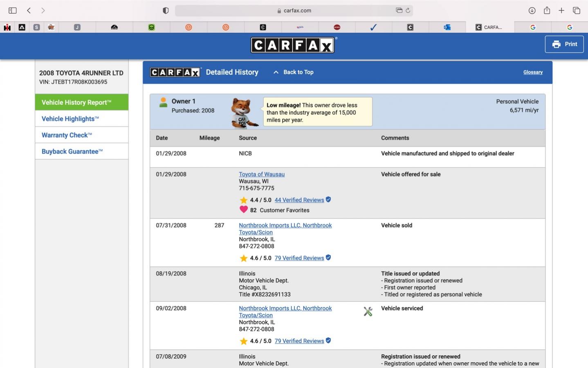Screen dimensions: 588x368
Task: Open Toyota of Wausau dealer link
Action: click(262, 174)
